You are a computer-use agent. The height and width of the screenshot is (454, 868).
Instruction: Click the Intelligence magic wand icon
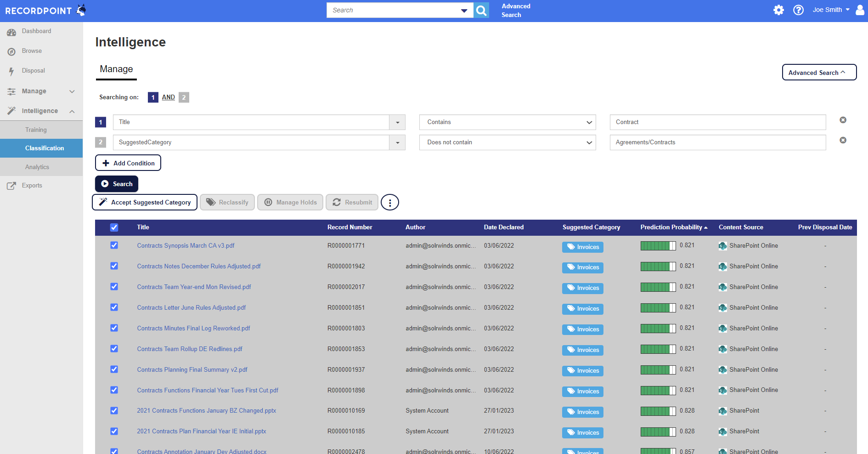click(x=11, y=111)
